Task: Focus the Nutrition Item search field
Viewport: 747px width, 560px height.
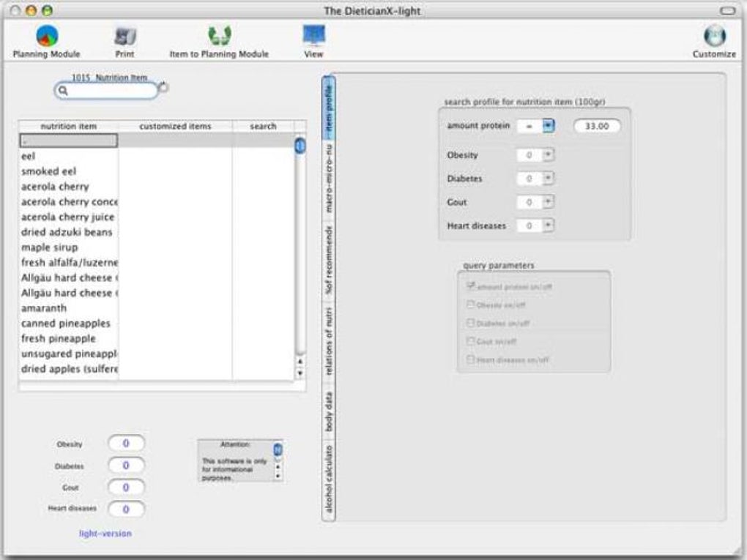Action: (x=106, y=91)
